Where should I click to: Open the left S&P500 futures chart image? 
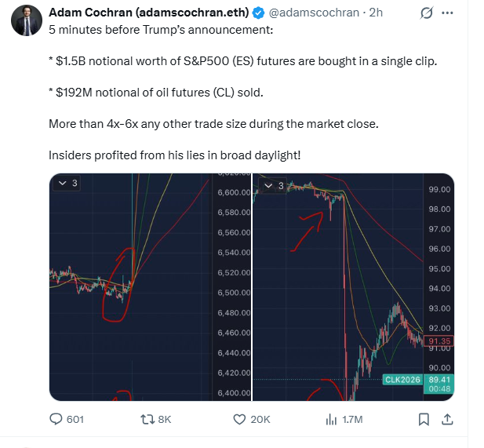click(x=150, y=286)
